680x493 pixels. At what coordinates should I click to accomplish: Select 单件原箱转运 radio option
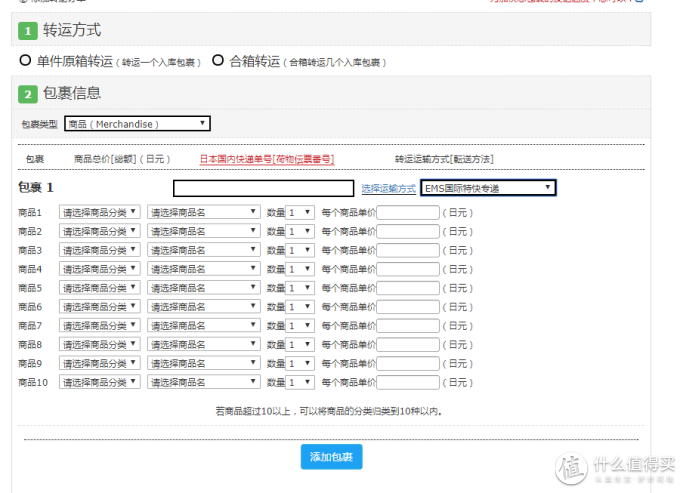25,60
